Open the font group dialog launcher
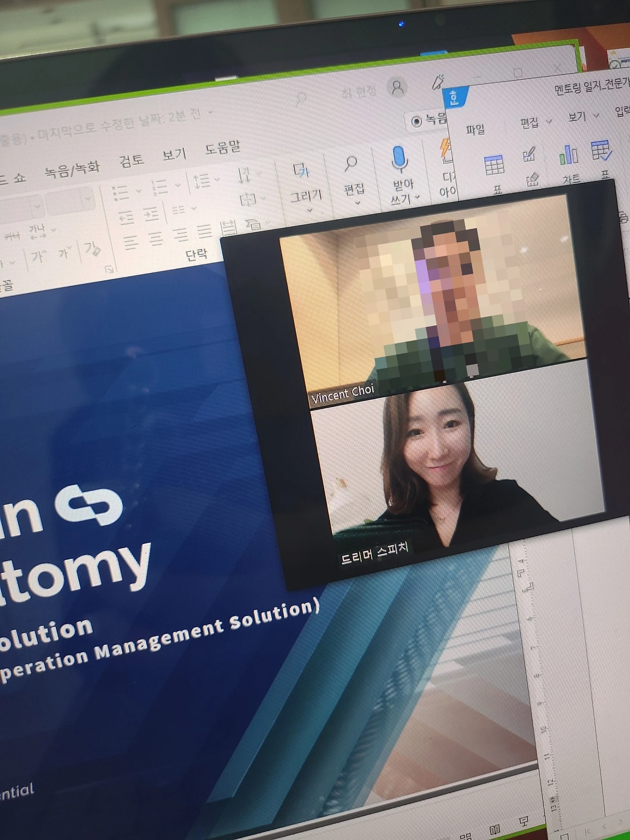 click(109, 269)
